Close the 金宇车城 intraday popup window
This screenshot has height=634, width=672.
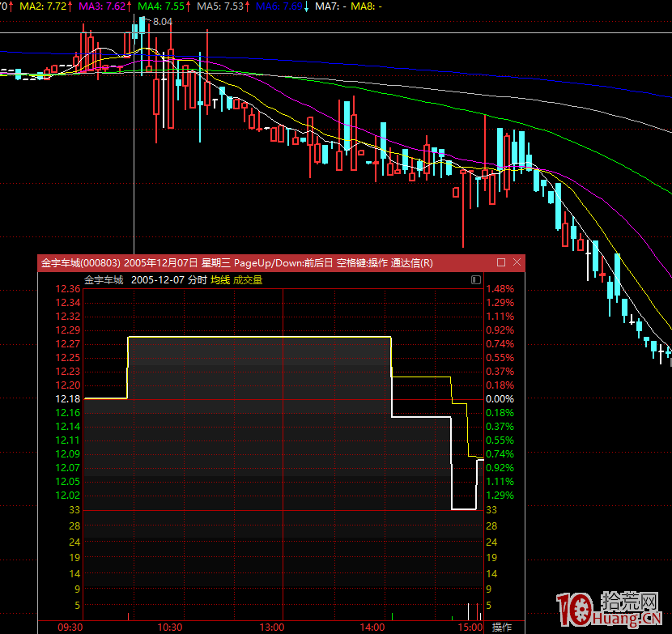click(x=516, y=262)
